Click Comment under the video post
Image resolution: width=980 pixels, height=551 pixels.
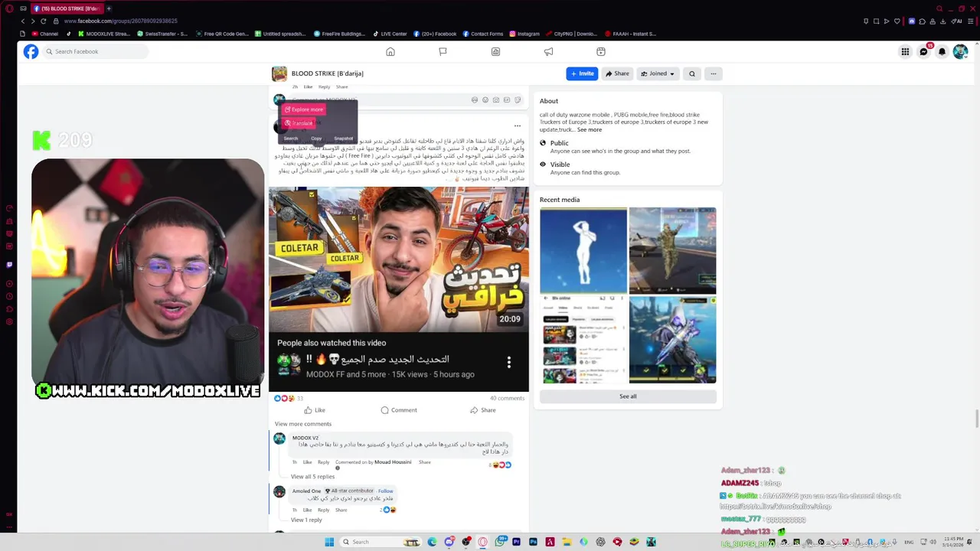click(x=399, y=410)
